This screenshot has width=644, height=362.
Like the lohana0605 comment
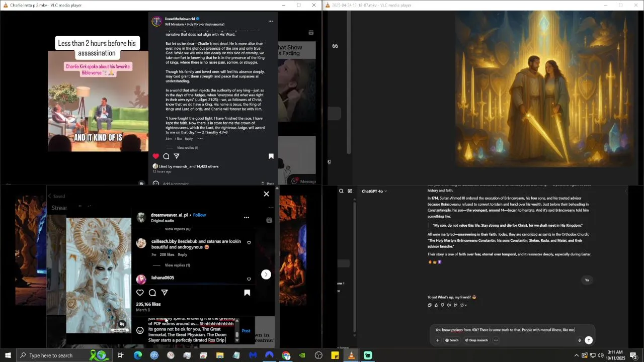[x=249, y=279]
